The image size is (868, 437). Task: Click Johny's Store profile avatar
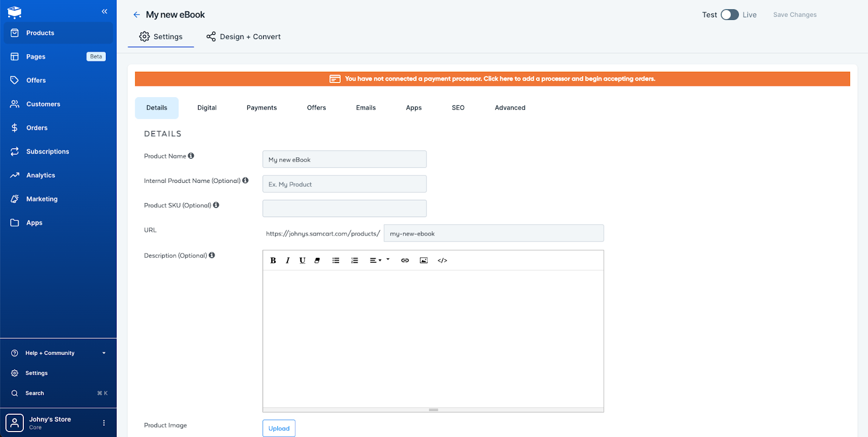point(15,423)
